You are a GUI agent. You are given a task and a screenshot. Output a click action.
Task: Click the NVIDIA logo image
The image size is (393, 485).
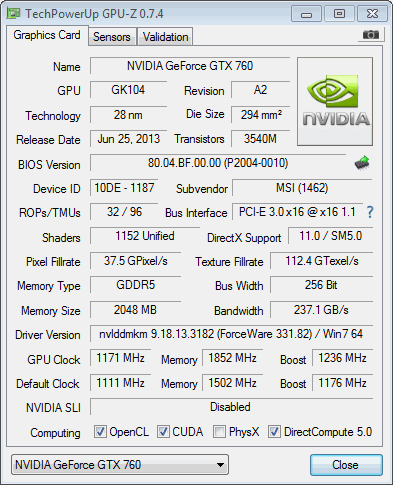coord(335,102)
